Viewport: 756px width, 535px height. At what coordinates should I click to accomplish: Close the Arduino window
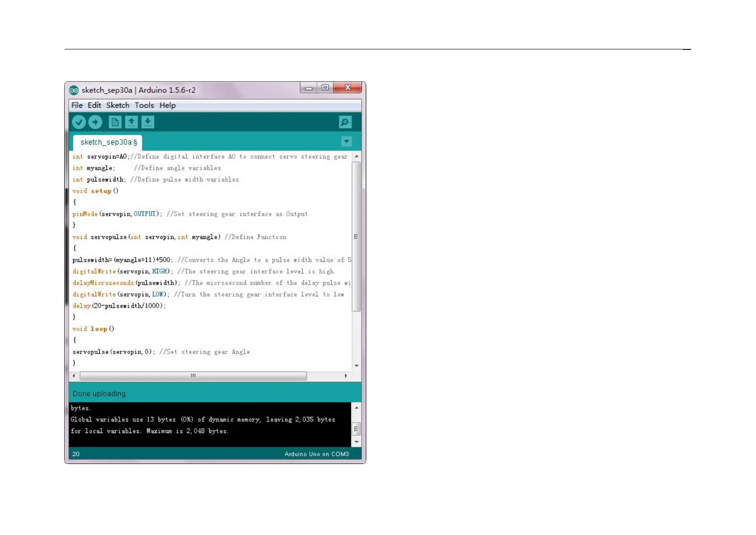point(347,88)
